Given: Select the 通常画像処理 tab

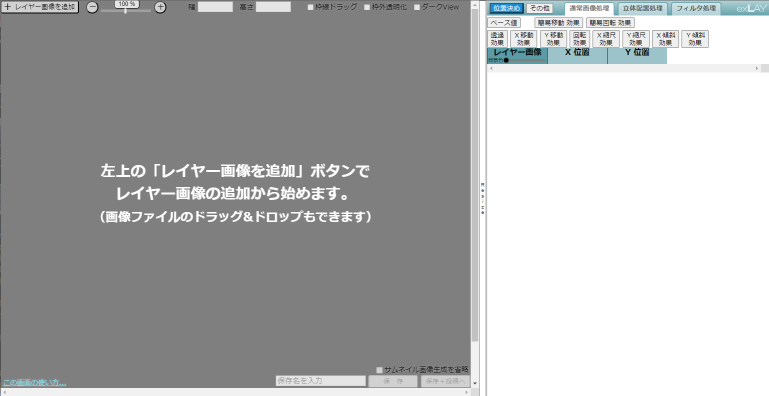Looking at the screenshot, I should (589, 8).
